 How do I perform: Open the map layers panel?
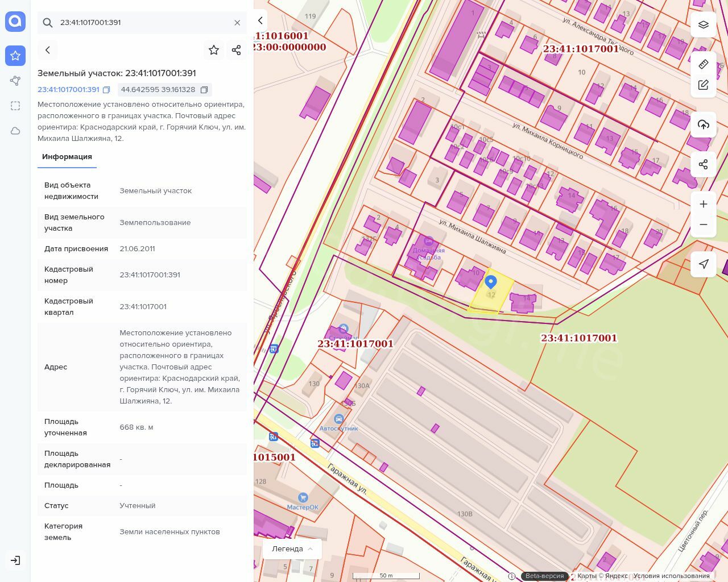pyautogui.click(x=703, y=24)
